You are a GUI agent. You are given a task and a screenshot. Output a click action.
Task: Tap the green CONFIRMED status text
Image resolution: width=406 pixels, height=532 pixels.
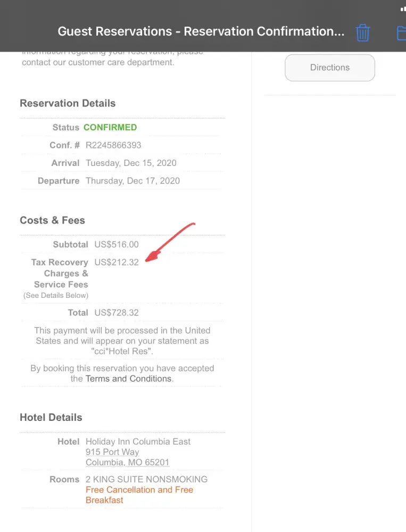110,128
